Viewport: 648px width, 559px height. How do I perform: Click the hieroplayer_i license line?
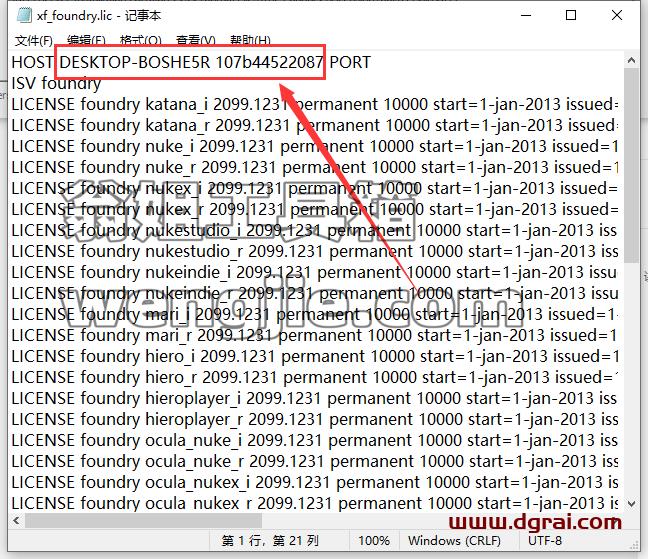tap(315, 399)
